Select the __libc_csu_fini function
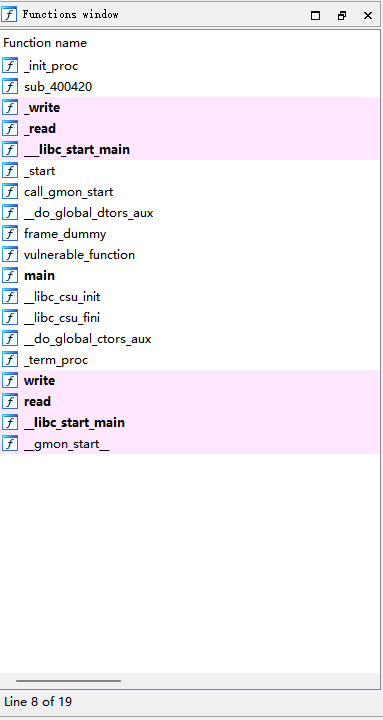 (x=62, y=318)
